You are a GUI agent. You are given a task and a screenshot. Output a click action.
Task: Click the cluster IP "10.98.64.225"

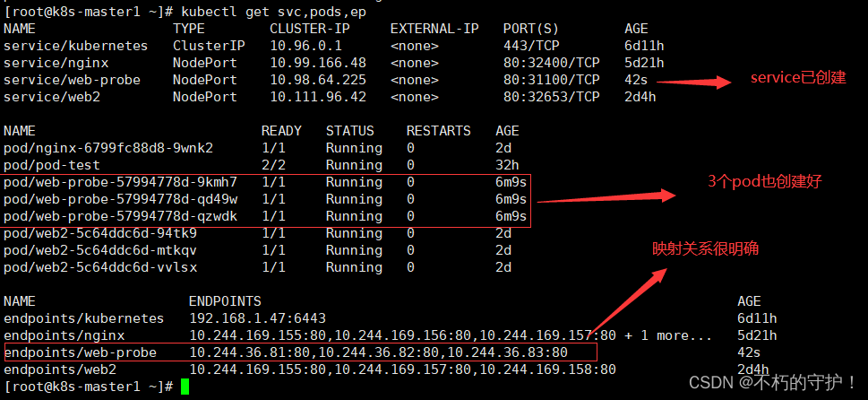(x=318, y=80)
